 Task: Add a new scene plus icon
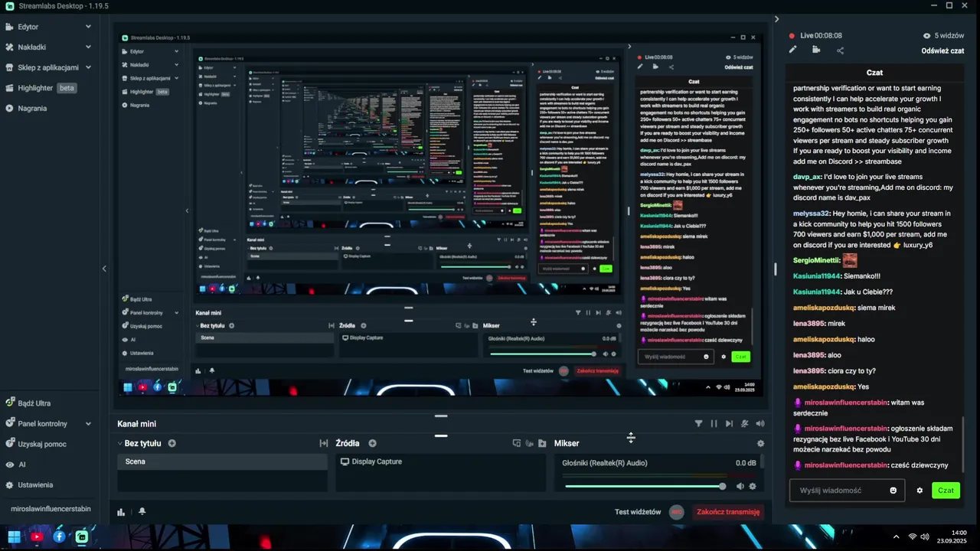coord(172,443)
